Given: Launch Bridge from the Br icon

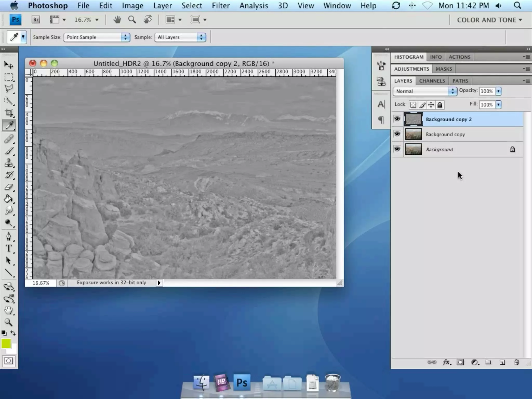Looking at the screenshot, I should click(x=36, y=20).
